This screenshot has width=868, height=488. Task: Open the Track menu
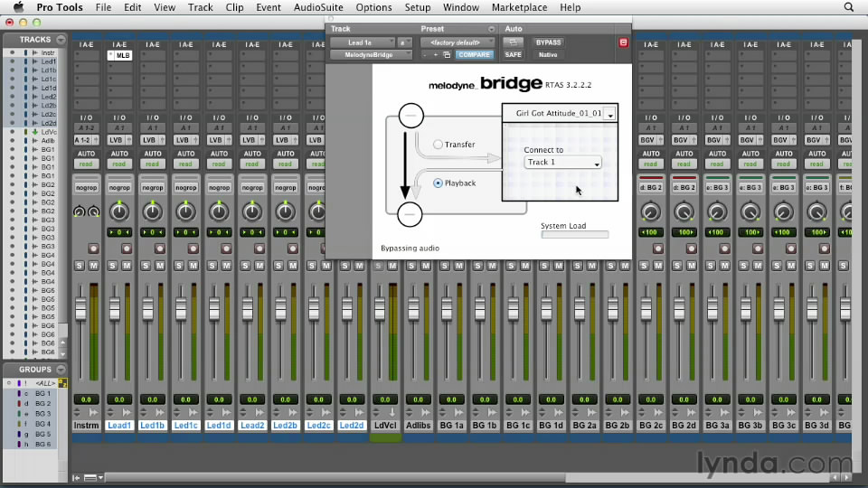201,7
